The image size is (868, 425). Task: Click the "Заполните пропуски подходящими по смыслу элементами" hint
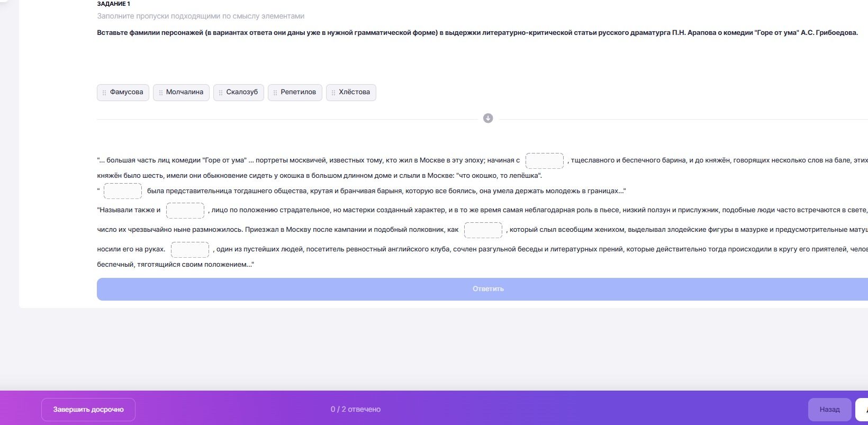point(201,16)
